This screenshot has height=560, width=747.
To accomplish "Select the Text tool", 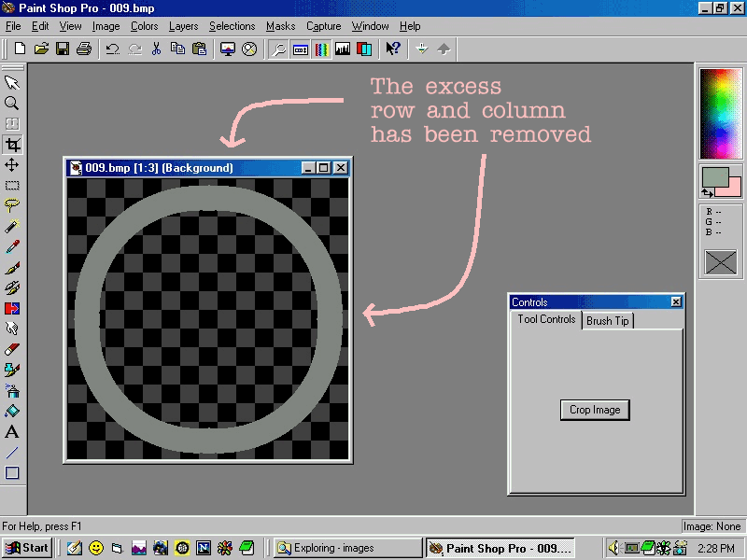I will click(x=12, y=432).
